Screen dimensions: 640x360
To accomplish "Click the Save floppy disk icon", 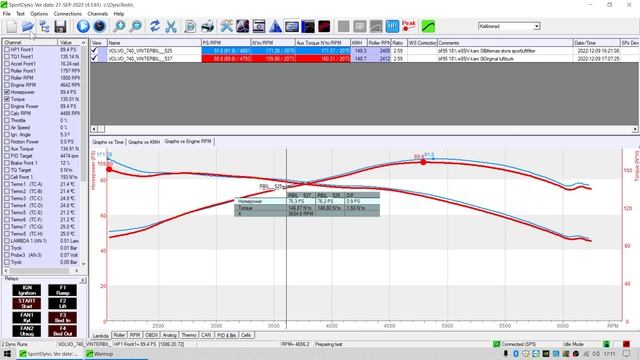I will [60, 27].
